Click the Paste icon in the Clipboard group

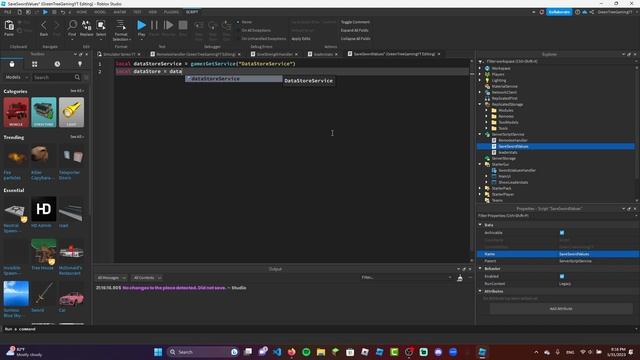coord(9,26)
